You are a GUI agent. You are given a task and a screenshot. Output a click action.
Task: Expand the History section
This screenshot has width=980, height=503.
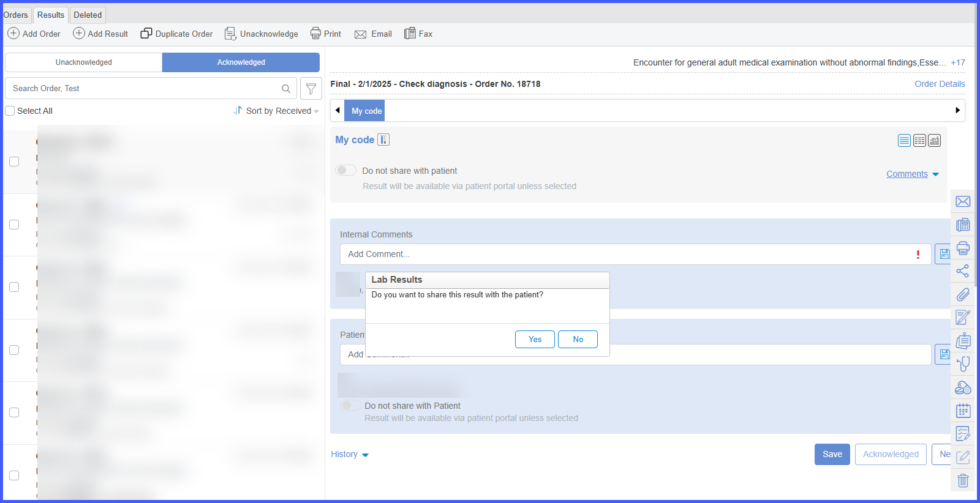pos(350,454)
